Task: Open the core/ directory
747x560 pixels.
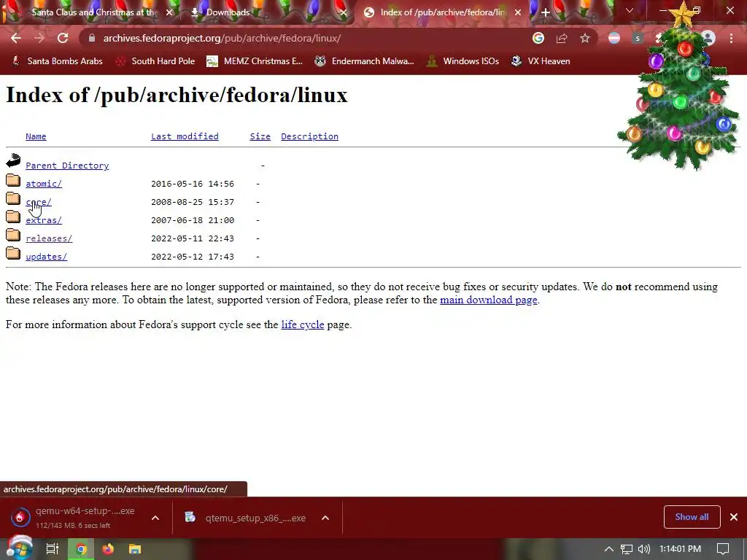Action: (39, 202)
